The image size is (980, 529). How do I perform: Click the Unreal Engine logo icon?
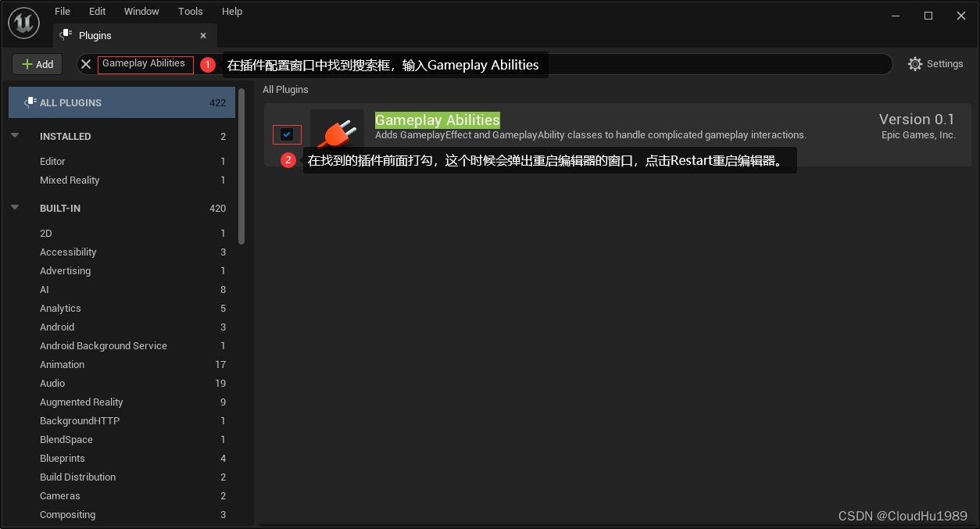23,22
